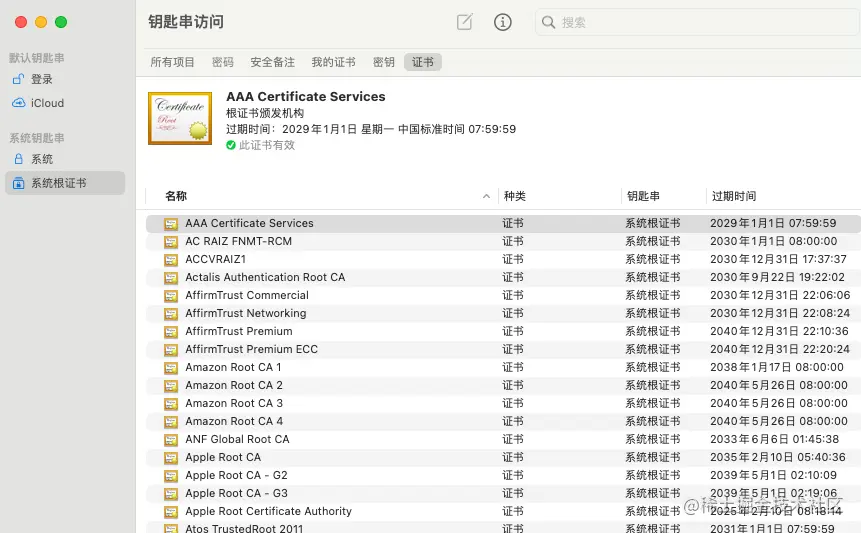
Task: Select the AffirmTrust Networking name
Action: tap(245, 313)
